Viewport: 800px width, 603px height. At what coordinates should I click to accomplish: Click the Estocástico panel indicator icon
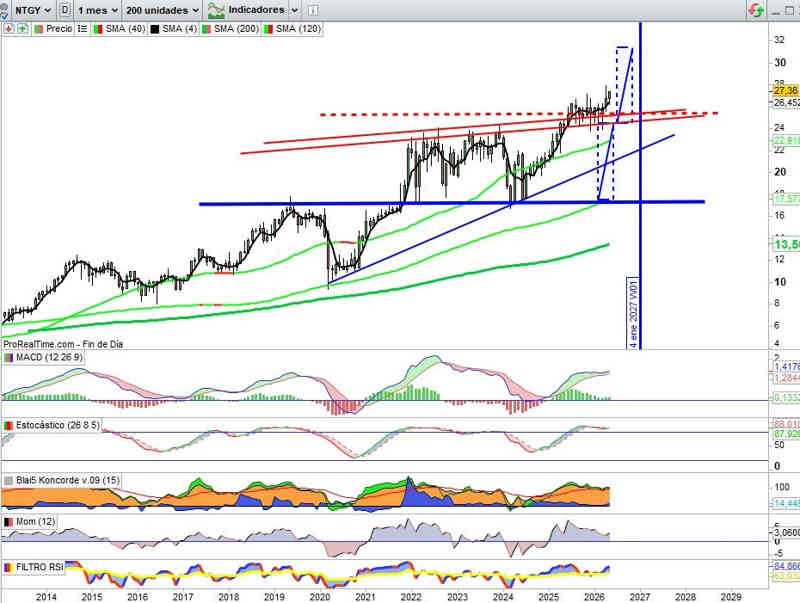[9, 425]
